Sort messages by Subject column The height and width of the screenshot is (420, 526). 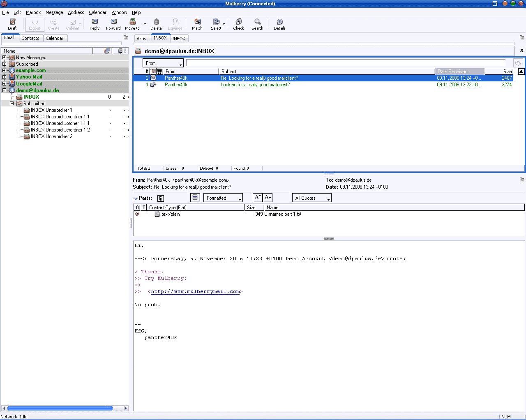click(327, 72)
